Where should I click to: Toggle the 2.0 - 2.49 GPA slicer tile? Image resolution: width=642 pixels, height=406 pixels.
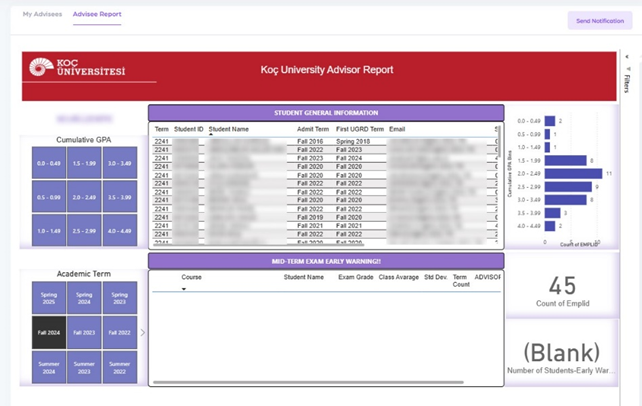pos(83,197)
